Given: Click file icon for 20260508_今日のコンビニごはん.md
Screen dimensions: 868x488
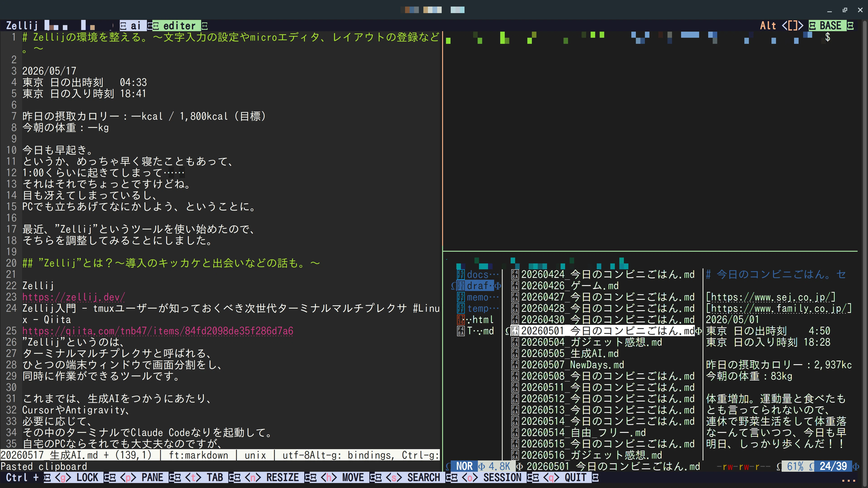Looking at the screenshot, I should coord(515,376).
